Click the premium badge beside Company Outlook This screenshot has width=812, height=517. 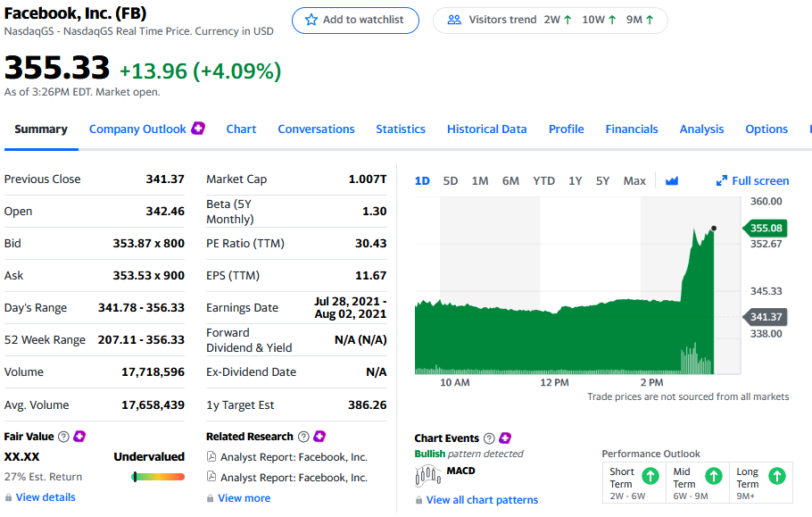click(x=198, y=128)
